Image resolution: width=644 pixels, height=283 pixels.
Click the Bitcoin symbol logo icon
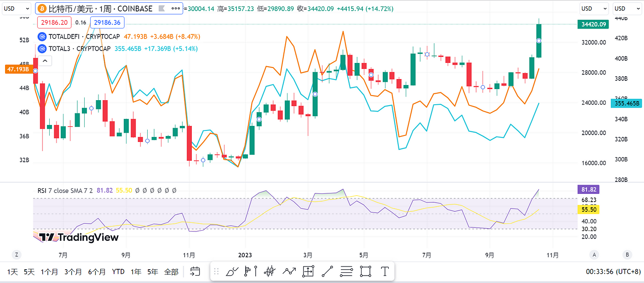[42, 9]
